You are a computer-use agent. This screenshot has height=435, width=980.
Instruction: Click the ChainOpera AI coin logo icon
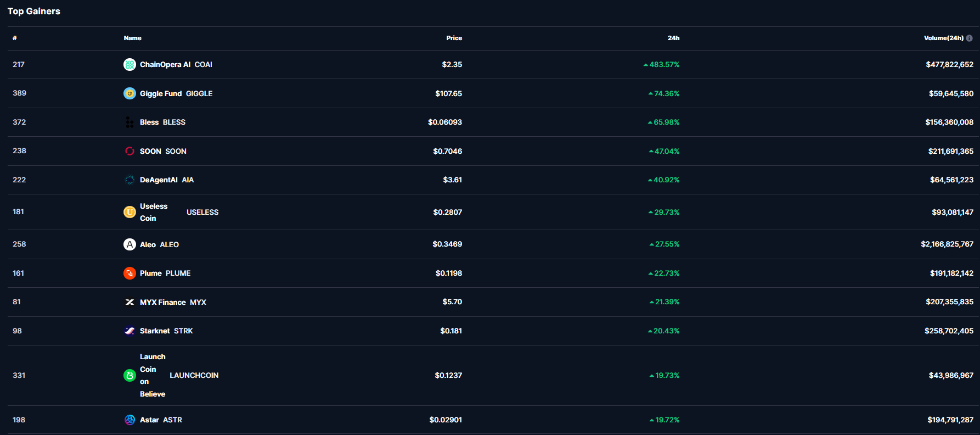129,65
